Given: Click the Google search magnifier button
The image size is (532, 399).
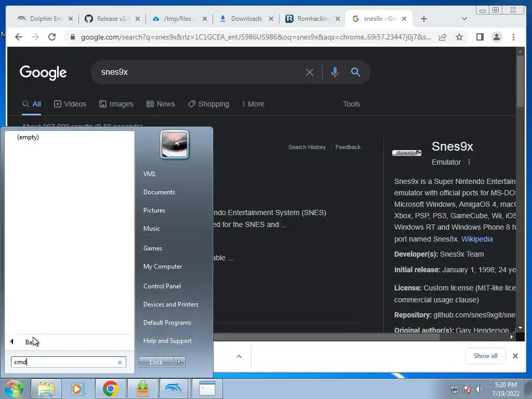Looking at the screenshot, I should click(x=355, y=72).
